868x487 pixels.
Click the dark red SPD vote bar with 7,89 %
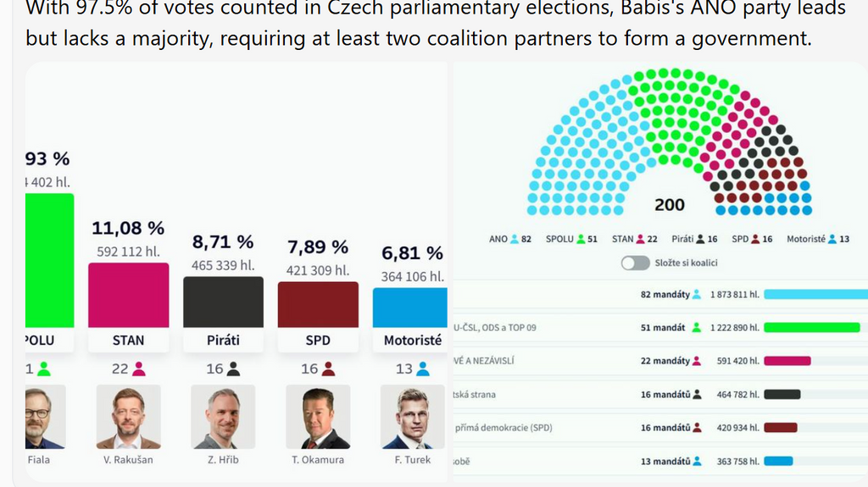(318, 305)
